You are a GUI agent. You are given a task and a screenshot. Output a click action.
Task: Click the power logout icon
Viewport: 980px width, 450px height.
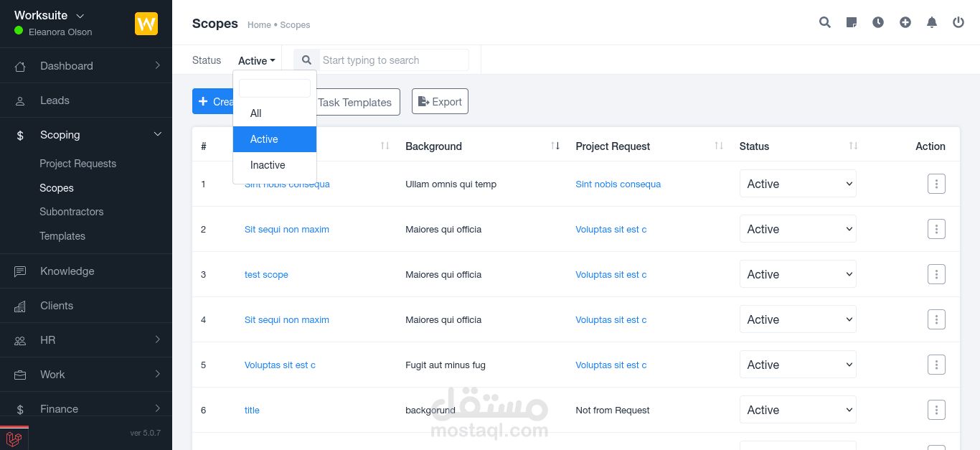958,22
